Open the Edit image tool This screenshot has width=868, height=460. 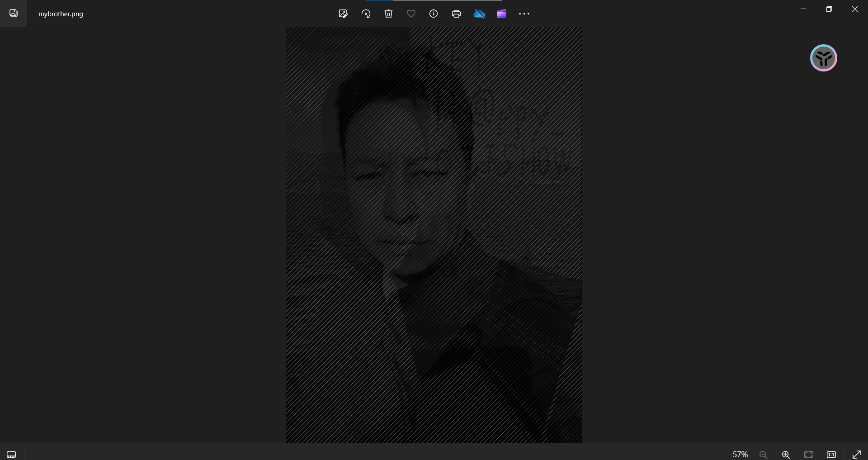pos(343,14)
